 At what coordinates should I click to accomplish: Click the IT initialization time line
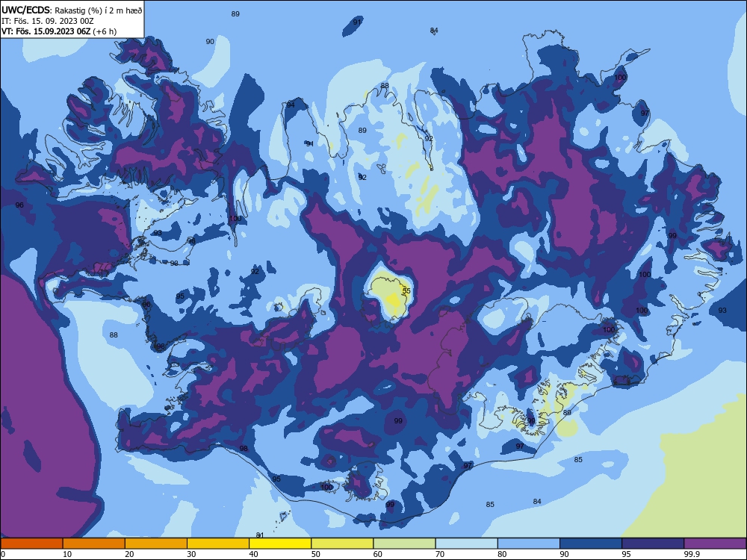[48, 21]
